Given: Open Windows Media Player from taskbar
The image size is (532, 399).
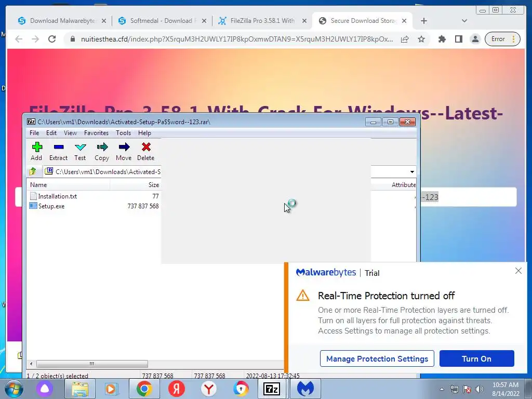Looking at the screenshot, I should (111, 389).
